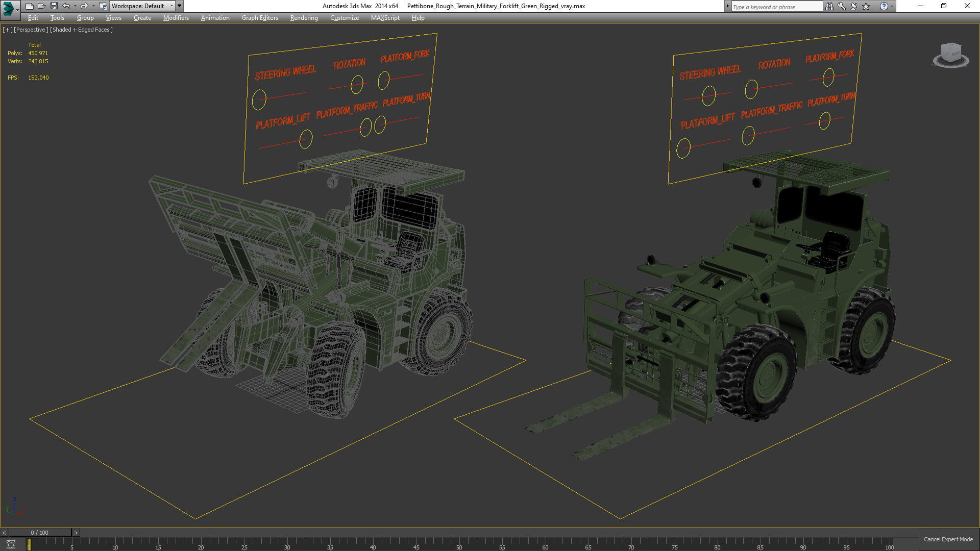Open the Tools menu
This screenshot has width=980, height=551.
pyautogui.click(x=57, y=18)
